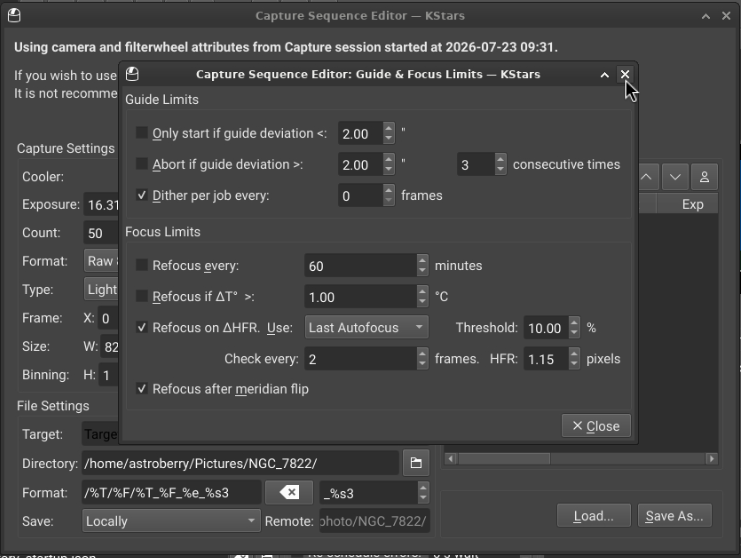Click the Remote path field
The image size is (741, 558).
point(374,521)
